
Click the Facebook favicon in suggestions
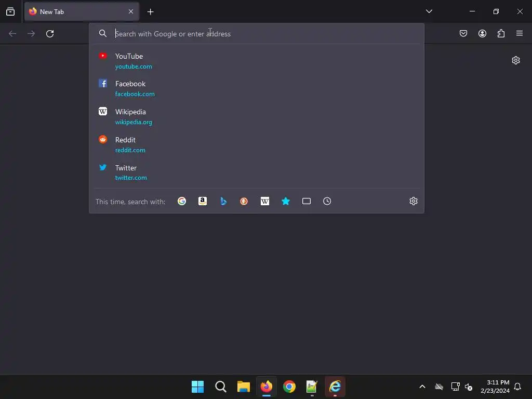(x=103, y=83)
